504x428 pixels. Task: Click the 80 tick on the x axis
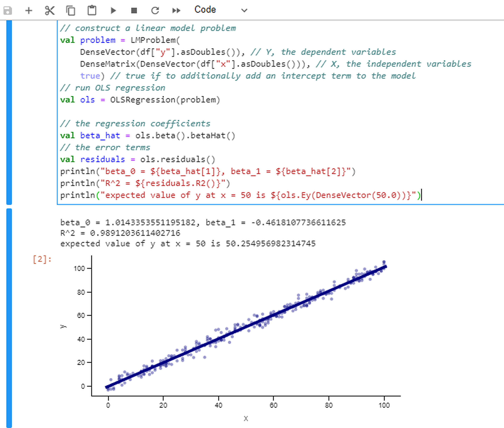pos(329,405)
